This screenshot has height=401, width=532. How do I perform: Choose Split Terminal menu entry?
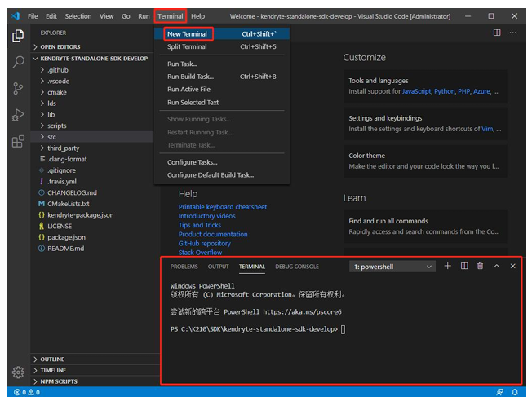pyautogui.click(x=222, y=46)
